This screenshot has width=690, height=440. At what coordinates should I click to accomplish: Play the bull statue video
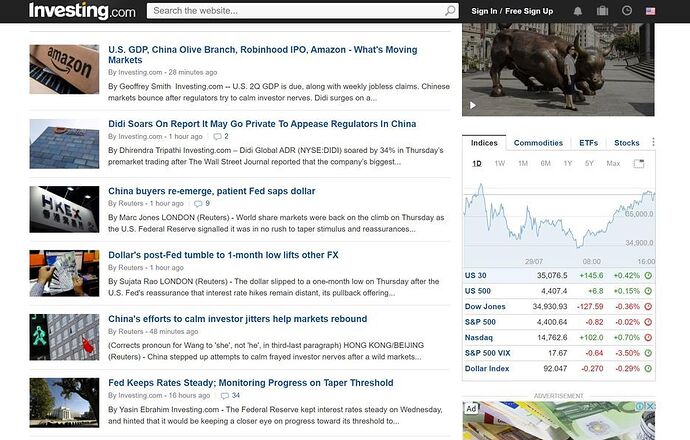474,104
